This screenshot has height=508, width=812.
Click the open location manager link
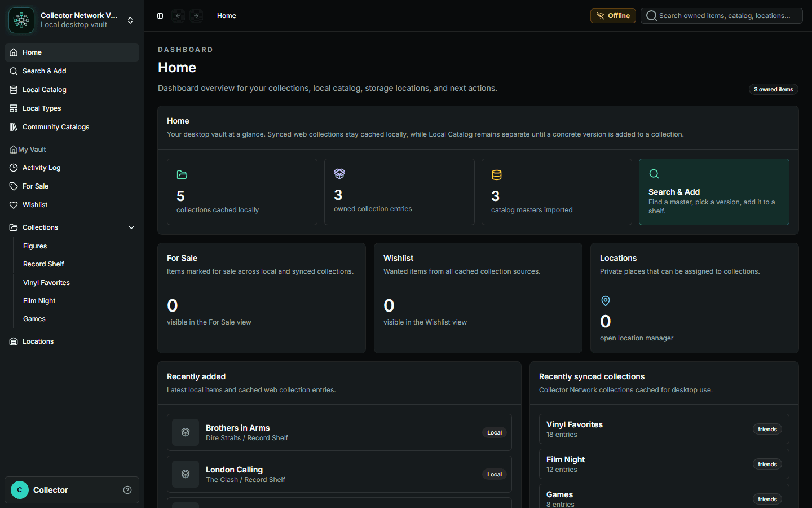coord(637,338)
